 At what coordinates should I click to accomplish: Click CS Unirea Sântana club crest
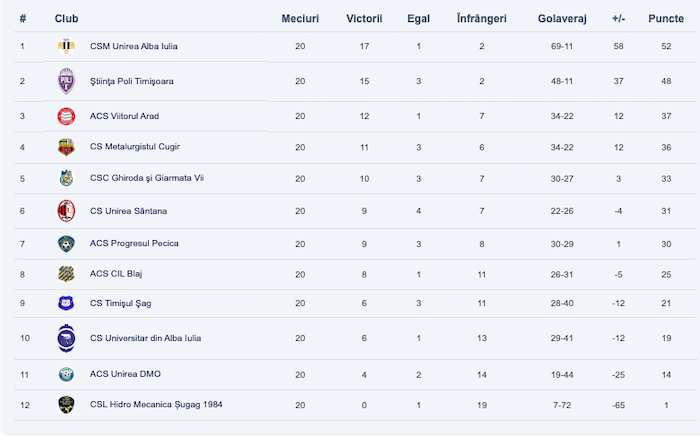pyautogui.click(x=66, y=211)
